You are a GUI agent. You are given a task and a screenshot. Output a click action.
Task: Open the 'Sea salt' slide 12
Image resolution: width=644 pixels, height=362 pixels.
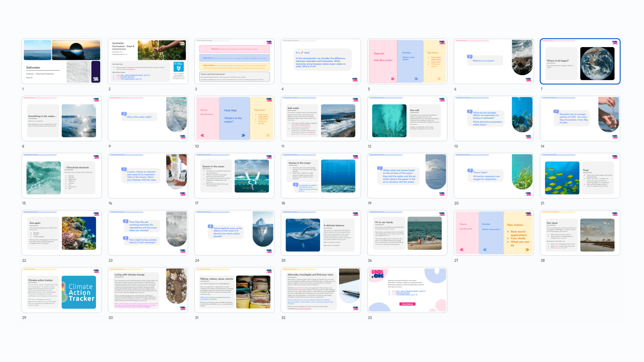pos(407,118)
